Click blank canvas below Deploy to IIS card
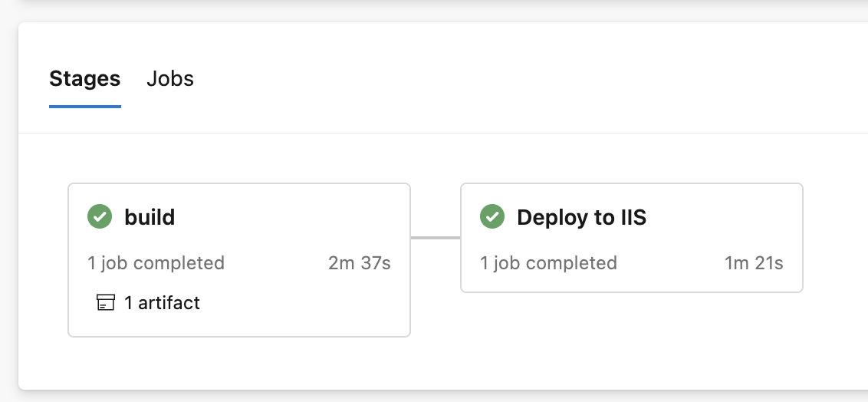 (x=631, y=338)
